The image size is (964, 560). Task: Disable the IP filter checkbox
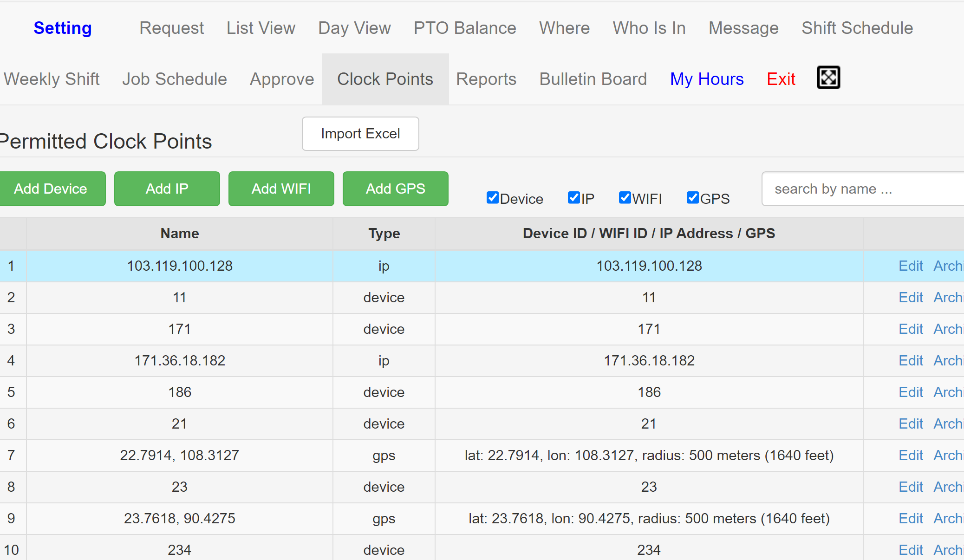click(x=574, y=197)
